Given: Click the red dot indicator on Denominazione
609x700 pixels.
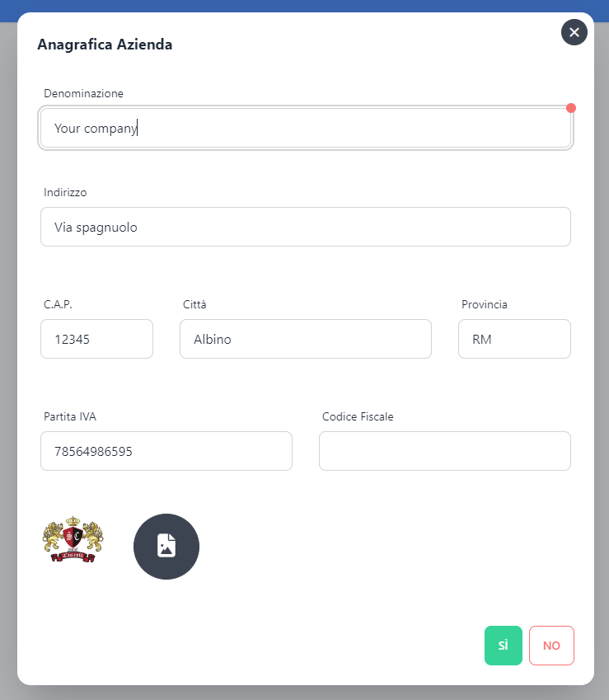Looking at the screenshot, I should pyautogui.click(x=571, y=108).
